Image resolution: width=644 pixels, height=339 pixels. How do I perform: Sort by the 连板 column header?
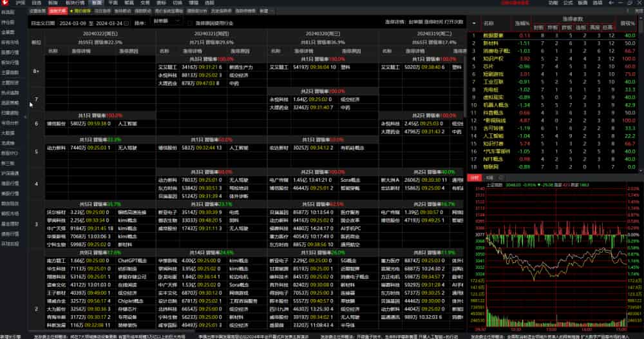click(581, 28)
